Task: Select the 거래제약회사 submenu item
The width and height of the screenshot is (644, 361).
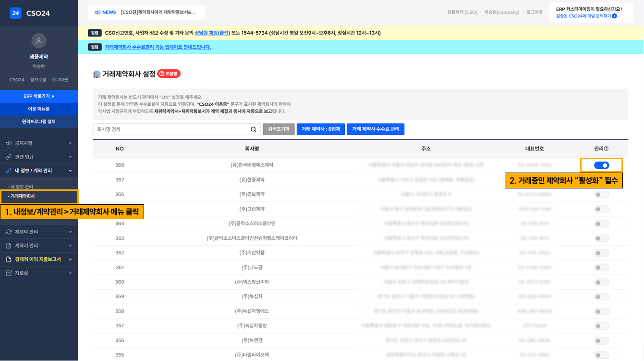Action: click(39, 196)
